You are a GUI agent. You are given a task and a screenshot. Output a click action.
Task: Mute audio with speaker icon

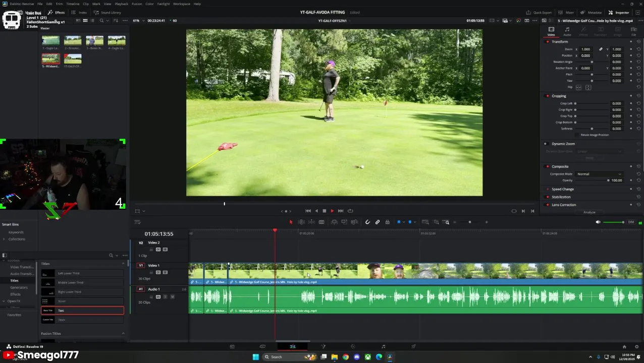[x=598, y=222]
